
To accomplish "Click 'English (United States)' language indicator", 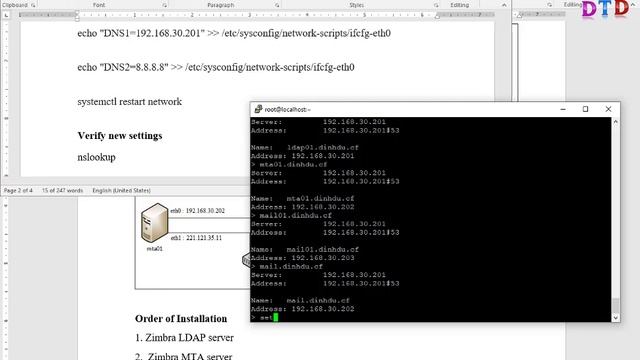I will [121, 191].
